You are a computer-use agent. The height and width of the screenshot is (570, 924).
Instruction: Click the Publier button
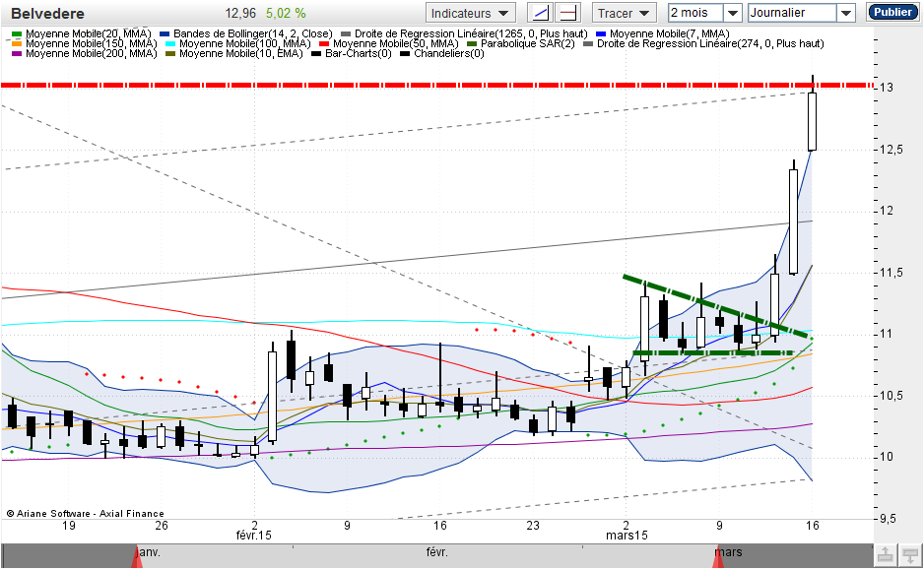pyautogui.click(x=892, y=12)
